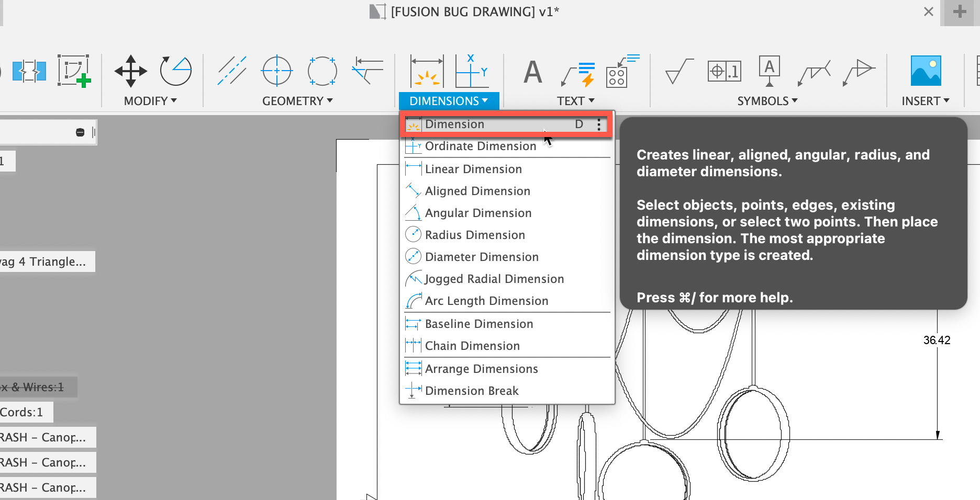Select Arc Length Dimension item
This screenshot has height=500, width=980.
click(507, 301)
